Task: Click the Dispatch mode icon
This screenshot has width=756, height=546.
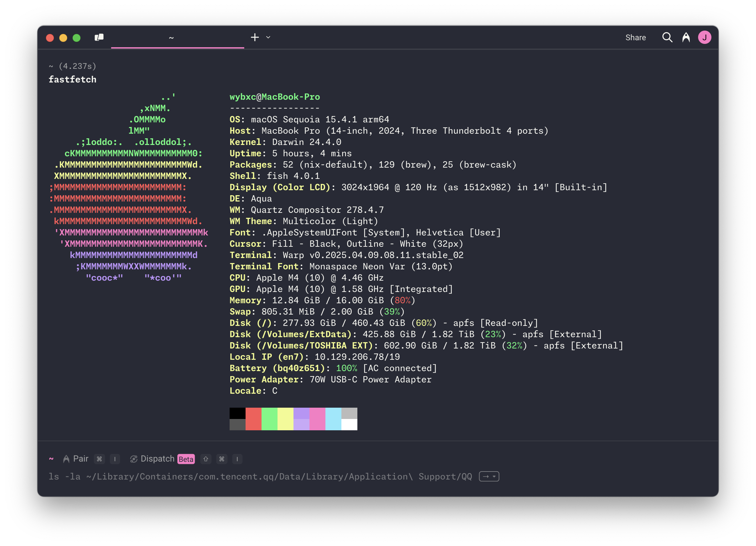Action: [x=134, y=459]
